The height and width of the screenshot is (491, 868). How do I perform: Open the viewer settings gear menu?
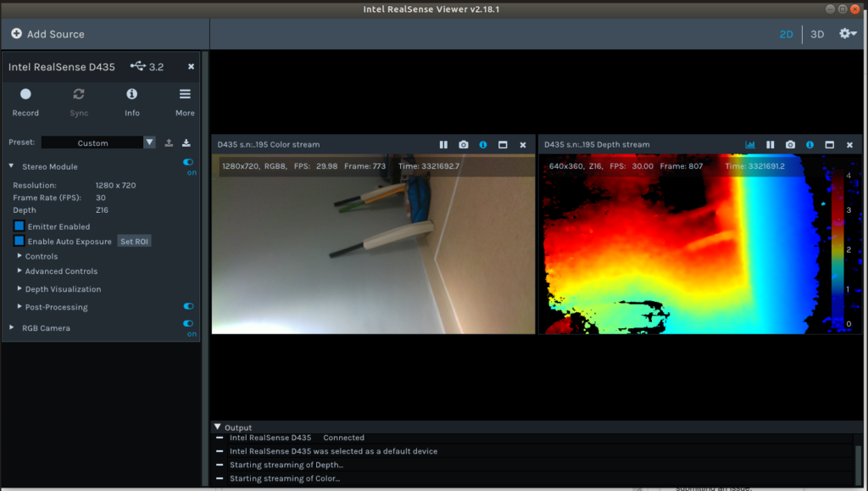click(844, 34)
